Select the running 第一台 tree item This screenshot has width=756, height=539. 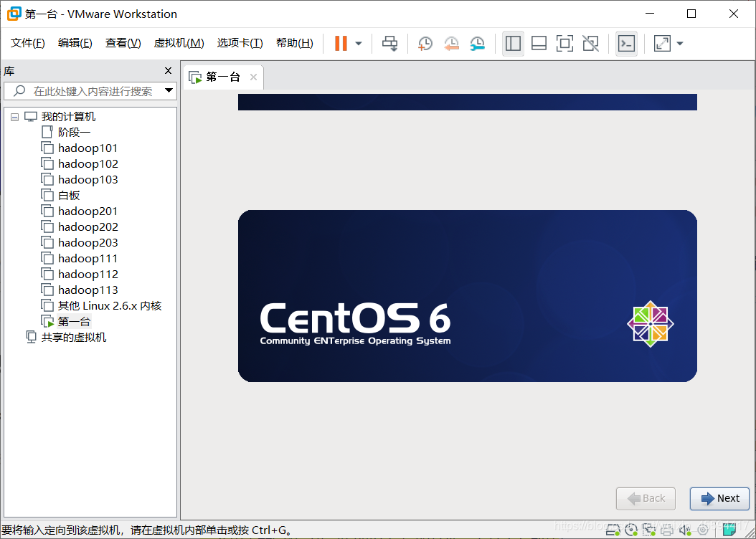click(x=74, y=321)
